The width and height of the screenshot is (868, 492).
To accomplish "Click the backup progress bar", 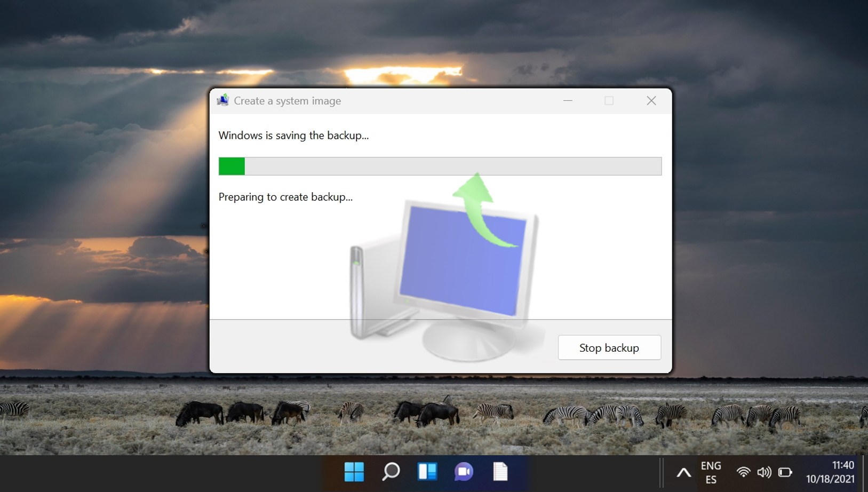I will click(439, 166).
